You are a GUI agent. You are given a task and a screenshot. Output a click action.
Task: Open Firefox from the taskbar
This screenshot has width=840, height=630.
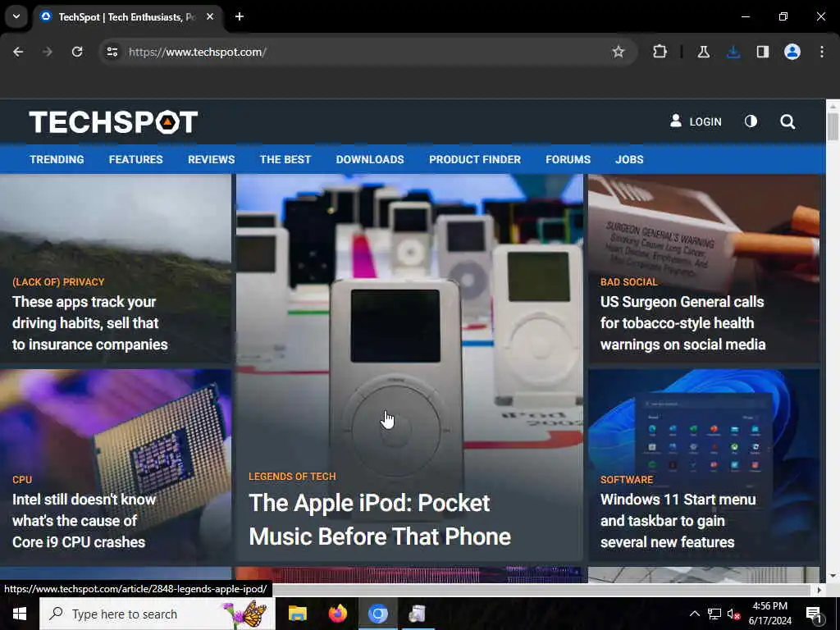coord(337,614)
